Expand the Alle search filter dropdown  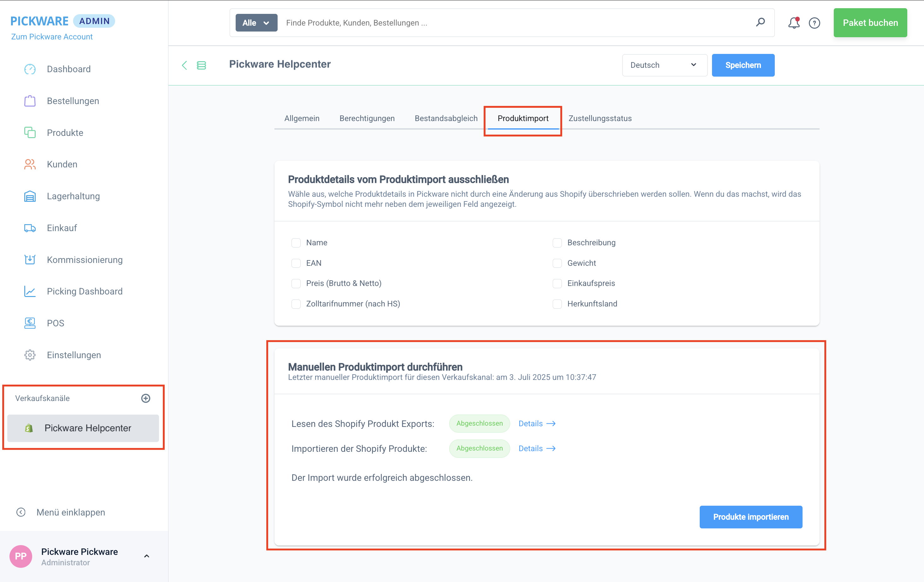pos(256,23)
